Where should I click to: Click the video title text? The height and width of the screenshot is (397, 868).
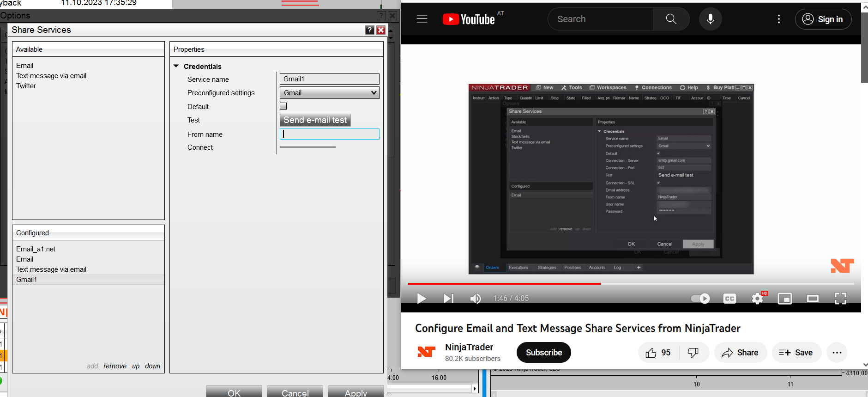578,328
